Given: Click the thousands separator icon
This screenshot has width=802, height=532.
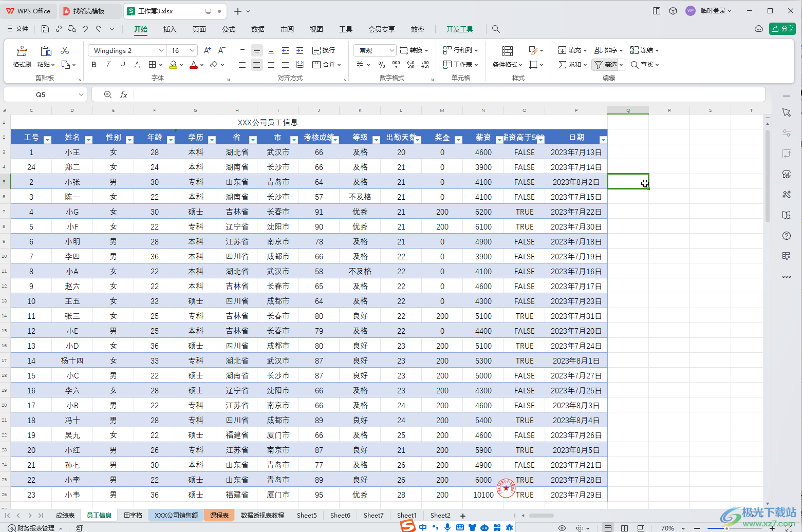Looking at the screenshot, I should (396, 65).
